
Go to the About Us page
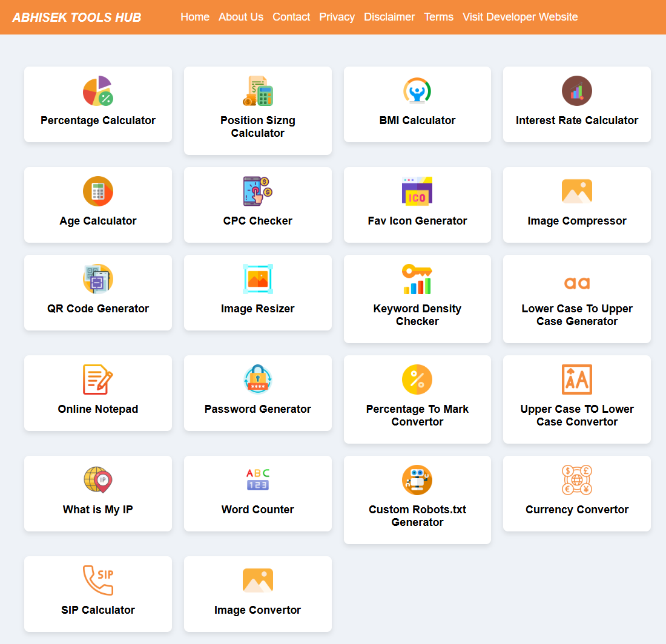pyautogui.click(x=241, y=17)
